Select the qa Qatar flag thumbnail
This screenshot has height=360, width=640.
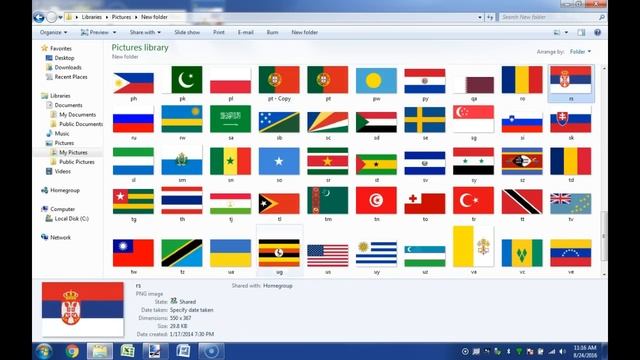coord(473,84)
